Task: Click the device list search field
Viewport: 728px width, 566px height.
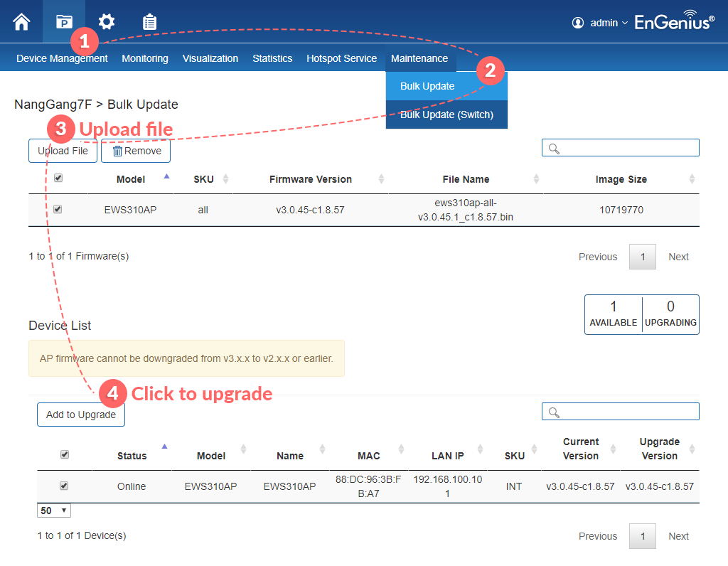Action: [x=620, y=412]
